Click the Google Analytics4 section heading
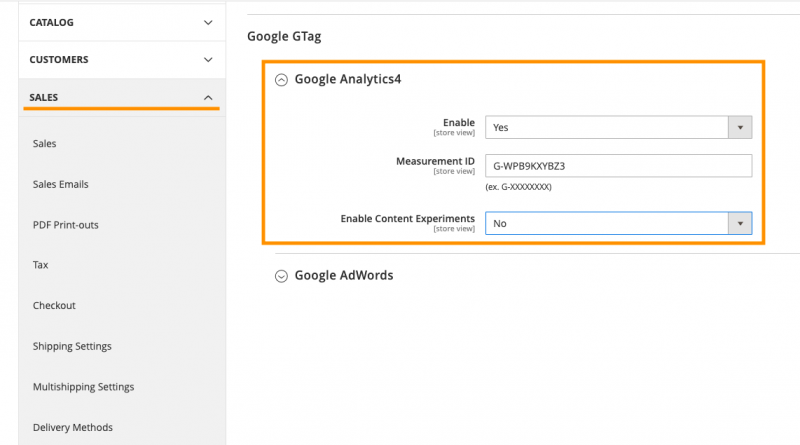800x445 pixels. click(348, 80)
